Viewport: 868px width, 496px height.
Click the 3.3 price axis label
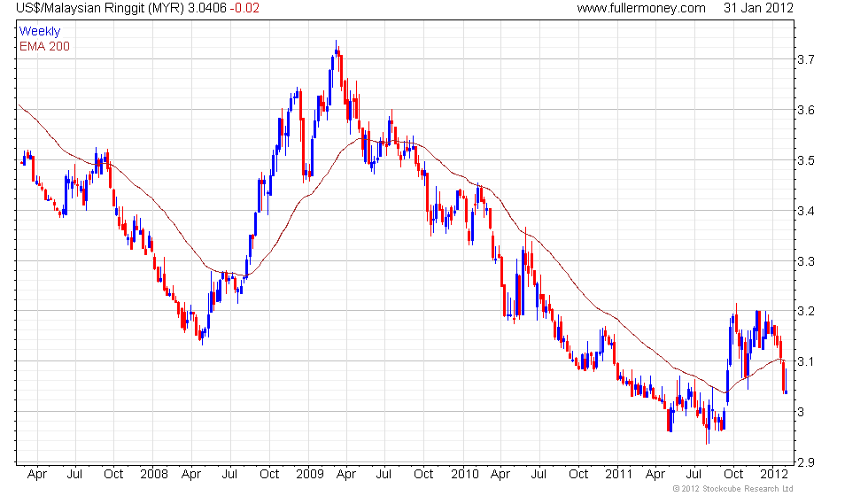pyautogui.click(x=805, y=261)
